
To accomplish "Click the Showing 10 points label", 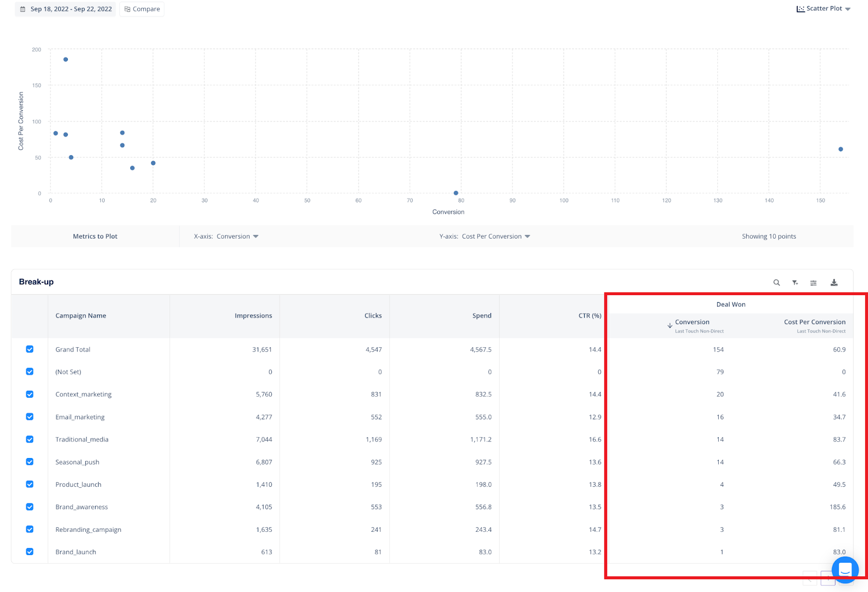I will (769, 237).
